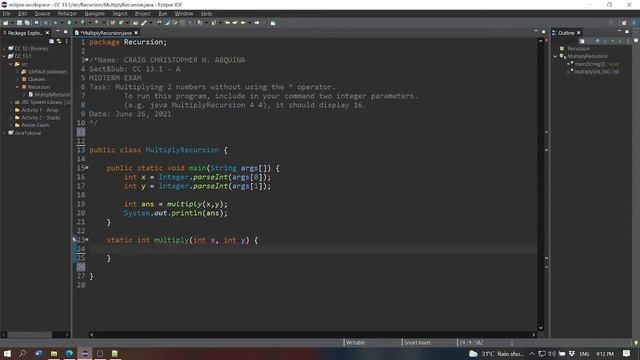Click the Search flashlight toolbar icon
This screenshot has width=640, height=360.
click(144, 23)
